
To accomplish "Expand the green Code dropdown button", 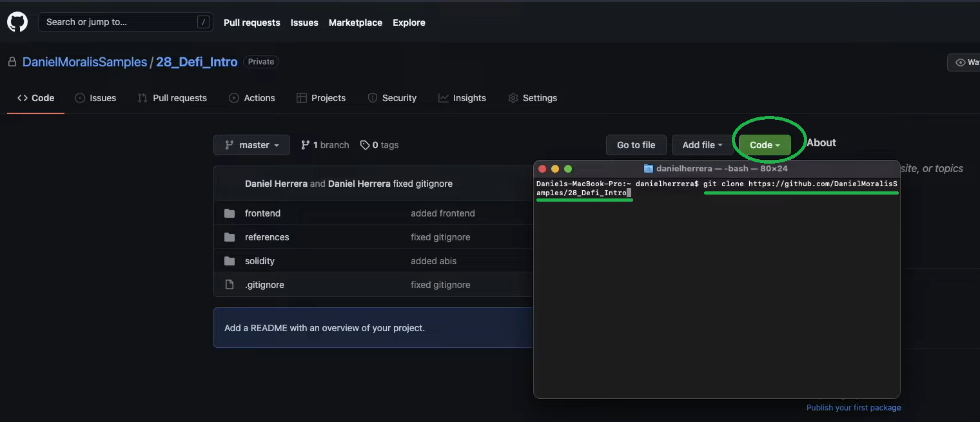I will pos(765,145).
